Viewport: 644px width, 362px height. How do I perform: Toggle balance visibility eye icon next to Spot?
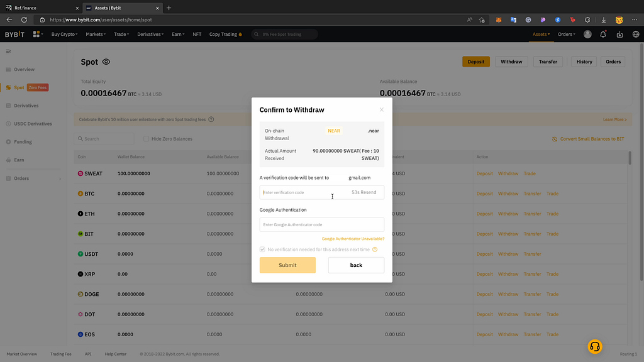coord(106,62)
